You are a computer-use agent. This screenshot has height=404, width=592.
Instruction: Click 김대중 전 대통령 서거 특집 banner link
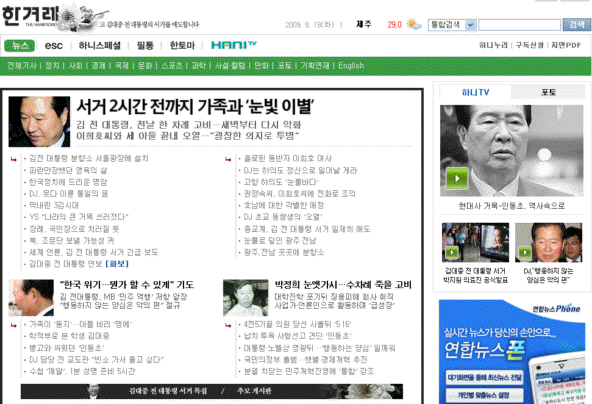click(x=168, y=391)
